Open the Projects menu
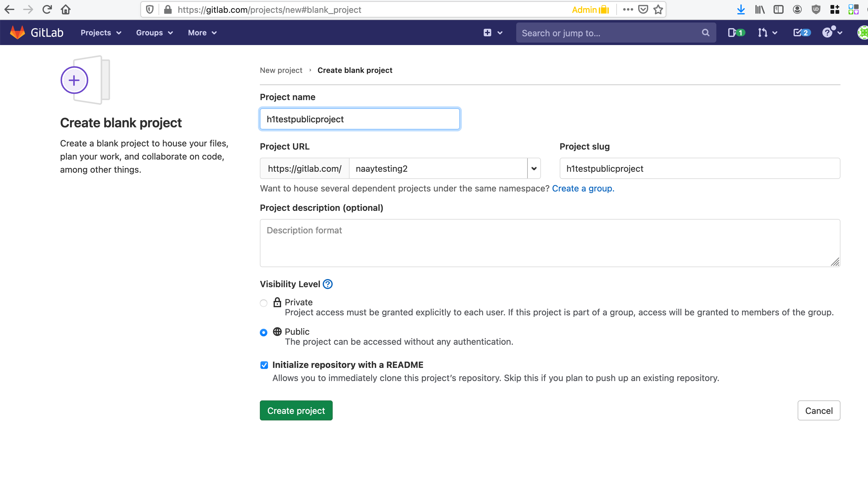This screenshot has height=478, width=868. pyautogui.click(x=100, y=33)
